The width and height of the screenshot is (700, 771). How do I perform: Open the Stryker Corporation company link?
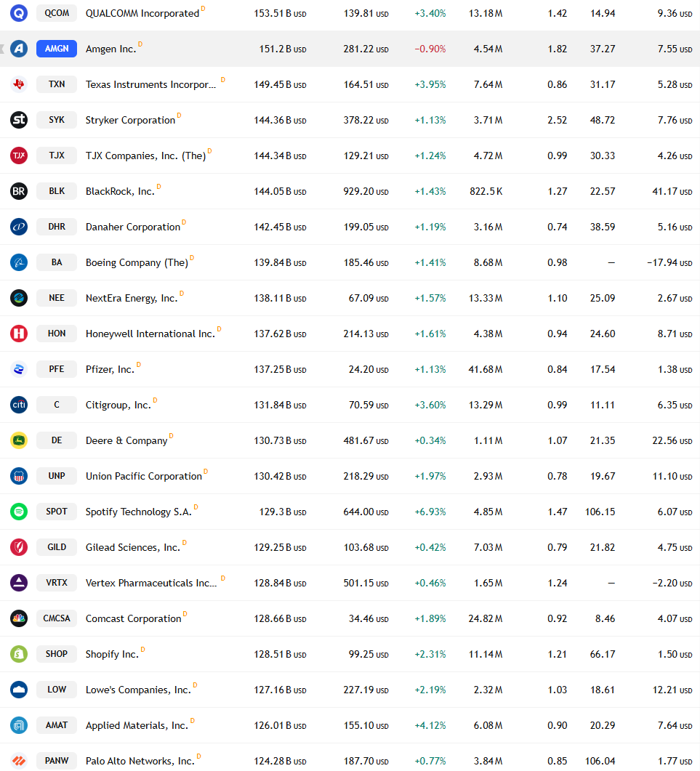pyautogui.click(x=130, y=121)
